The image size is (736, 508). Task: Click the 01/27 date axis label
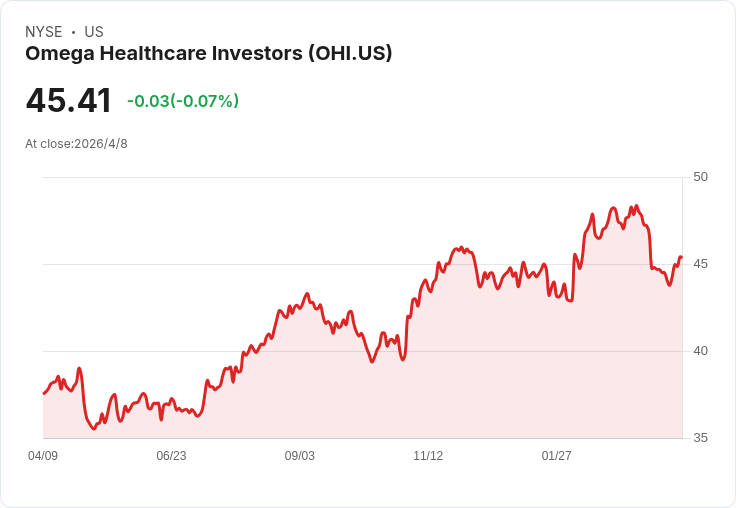tap(557, 456)
